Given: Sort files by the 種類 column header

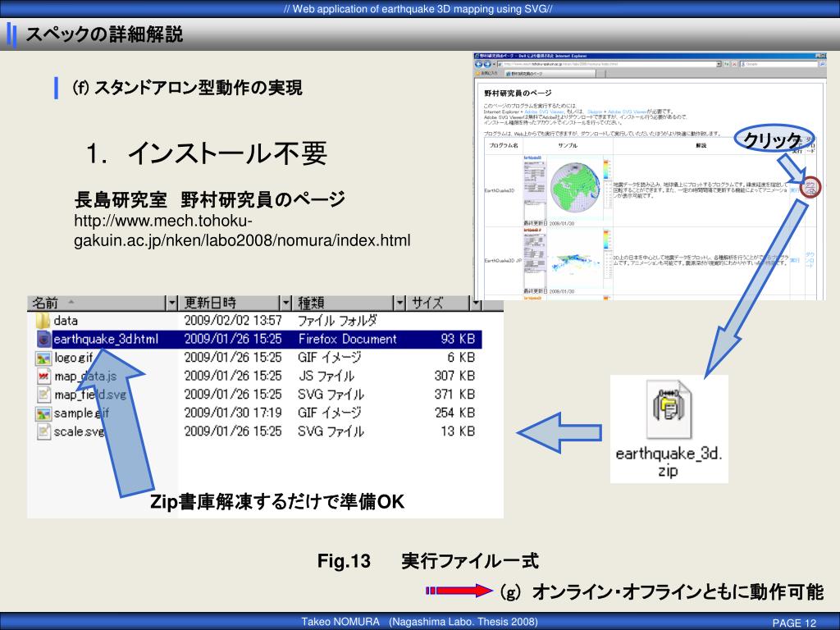Looking at the screenshot, I should click(x=344, y=304).
